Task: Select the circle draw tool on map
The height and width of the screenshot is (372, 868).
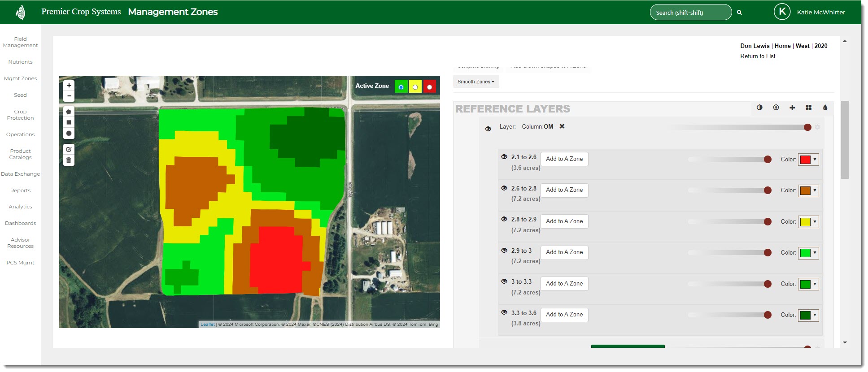Action: tap(69, 133)
